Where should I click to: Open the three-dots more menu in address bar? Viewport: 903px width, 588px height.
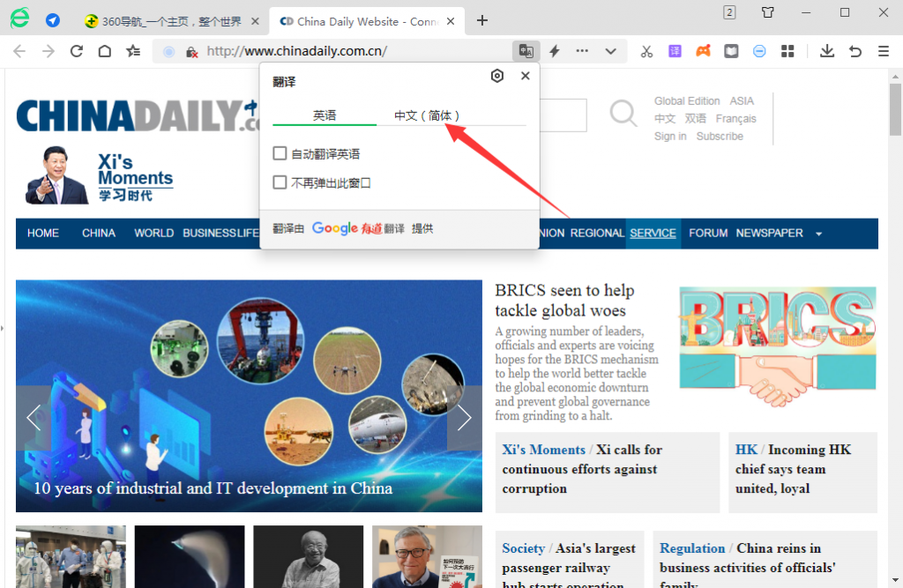[x=582, y=50]
